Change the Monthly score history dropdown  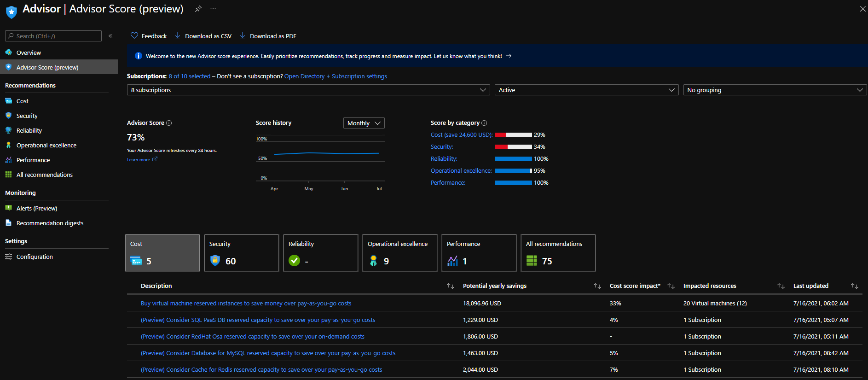364,123
